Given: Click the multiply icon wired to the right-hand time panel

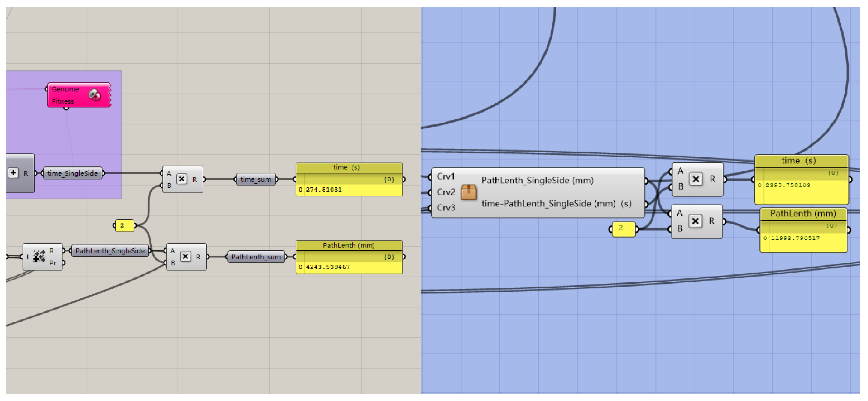Looking at the screenshot, I should point(696,179).
